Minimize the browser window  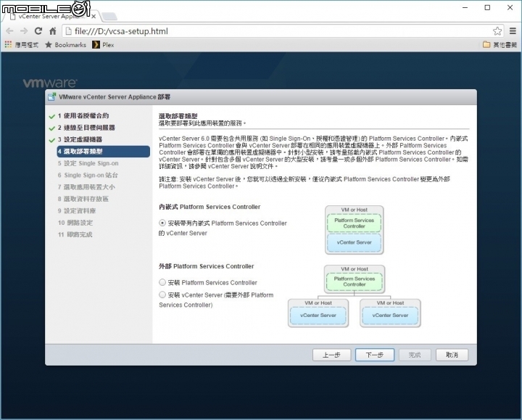point(465,7)
